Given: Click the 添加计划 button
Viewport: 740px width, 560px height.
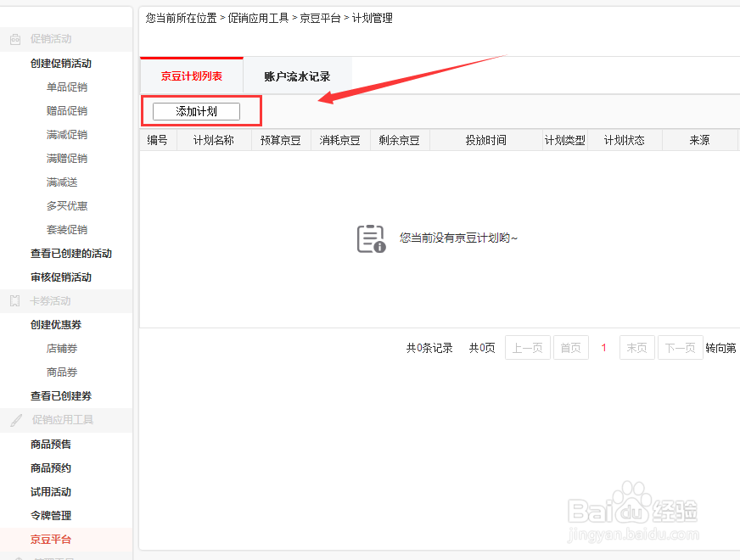Looking at the screenshot, I should pos(196,111).
